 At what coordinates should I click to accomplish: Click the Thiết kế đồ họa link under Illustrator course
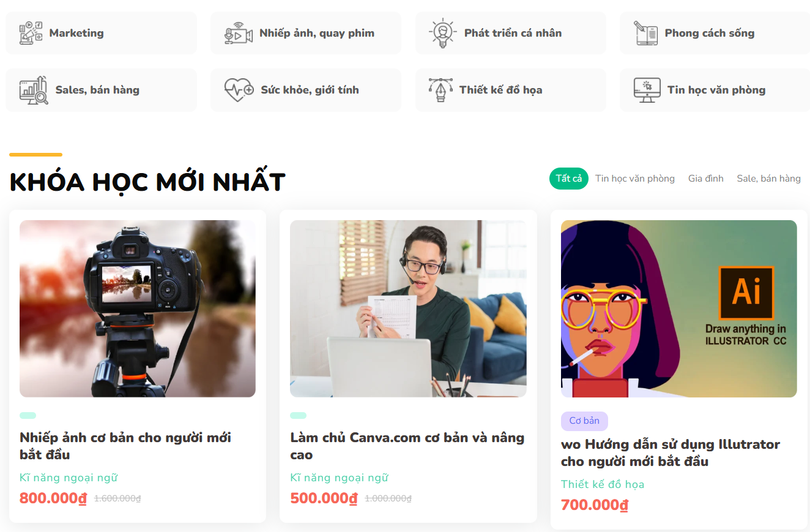point(603,484)
